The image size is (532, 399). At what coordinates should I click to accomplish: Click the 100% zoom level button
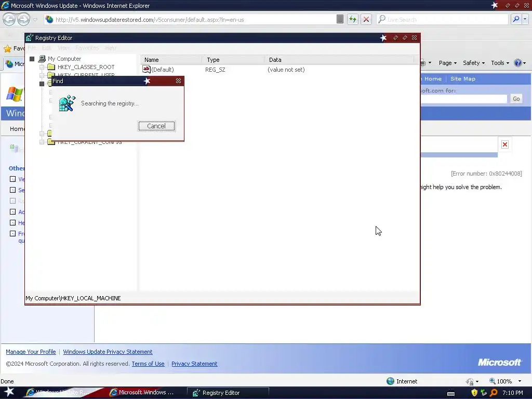pyautogui.click(x=501, y=381)
